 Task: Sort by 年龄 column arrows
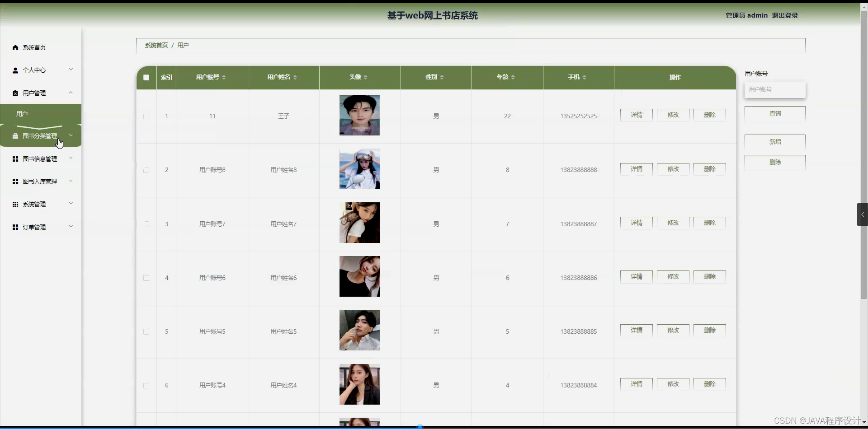[513, 77]
